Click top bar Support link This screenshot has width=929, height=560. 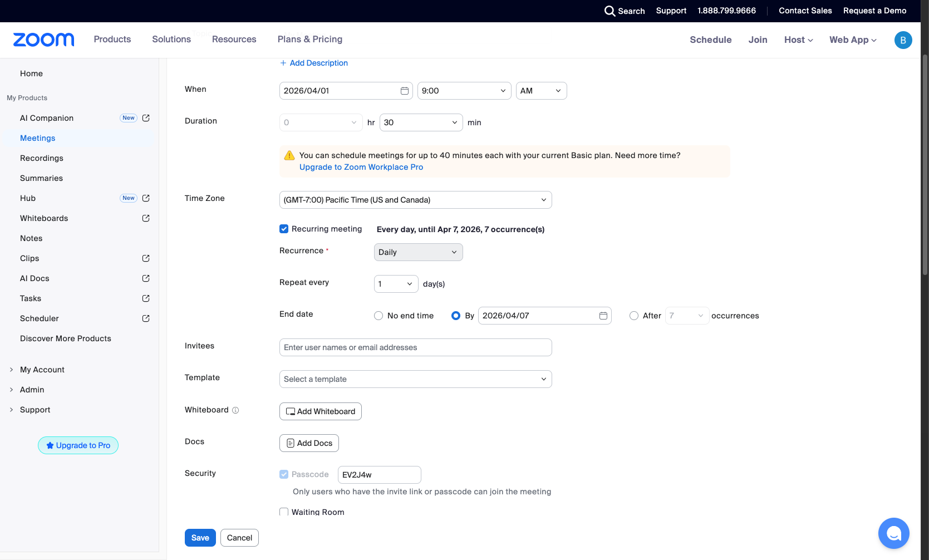tap(671, 11)
